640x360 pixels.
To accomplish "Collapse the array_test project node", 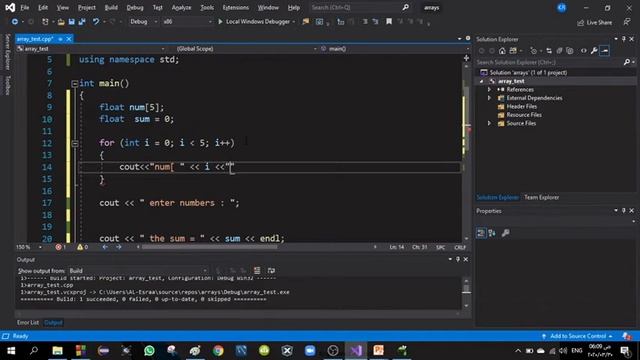I will pyautogui.click(x=482, y=81).
